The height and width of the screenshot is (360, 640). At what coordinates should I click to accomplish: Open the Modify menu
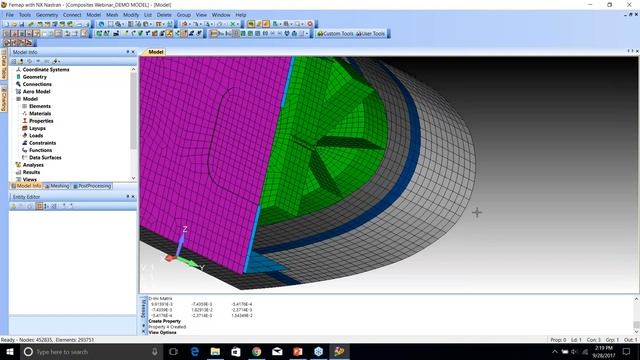coord(131,15)
